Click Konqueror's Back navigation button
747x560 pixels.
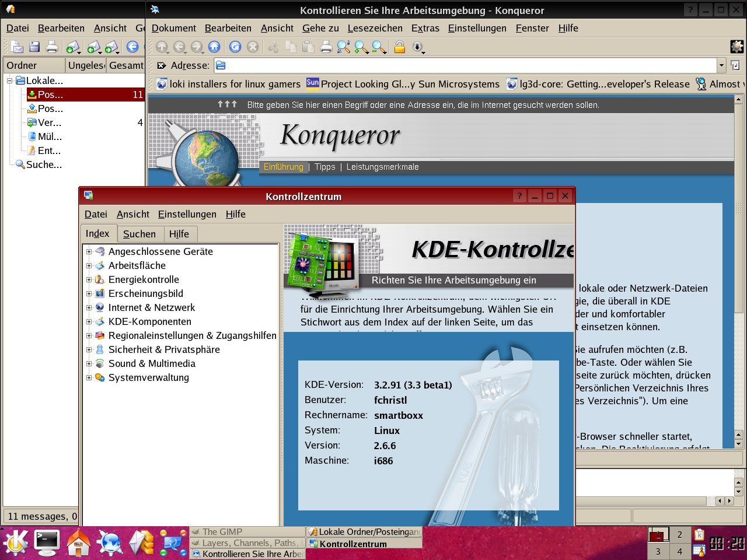[180, 47]
